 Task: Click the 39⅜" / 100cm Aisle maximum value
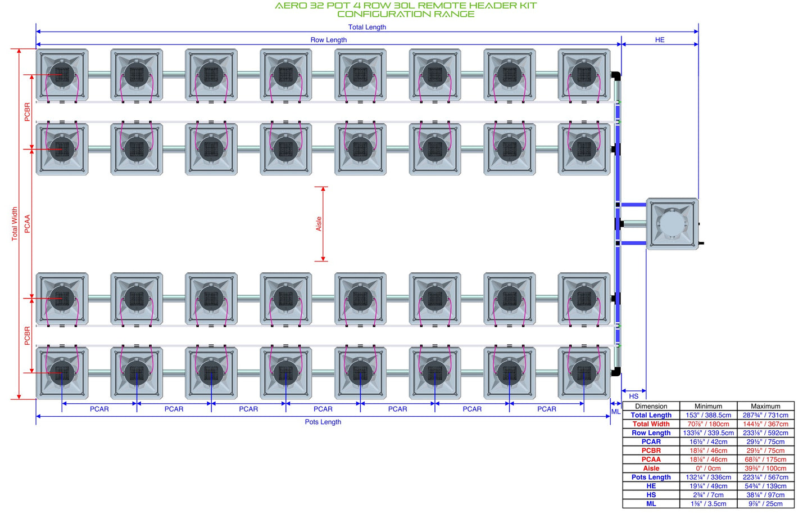[765, 468]
